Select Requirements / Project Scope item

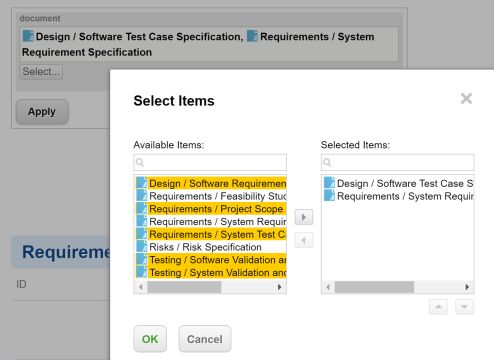point(211,209)
